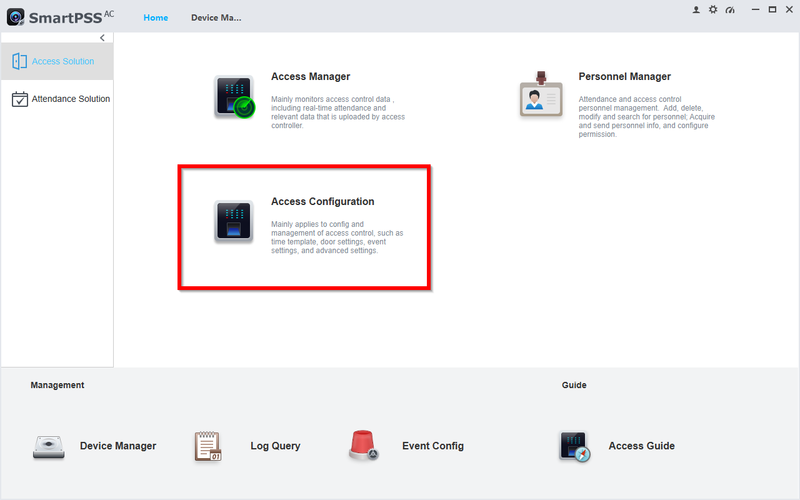Switch to the Device Ma... tab
The width and height of the screenshot is (800, 500).
(x=216, y=18)
